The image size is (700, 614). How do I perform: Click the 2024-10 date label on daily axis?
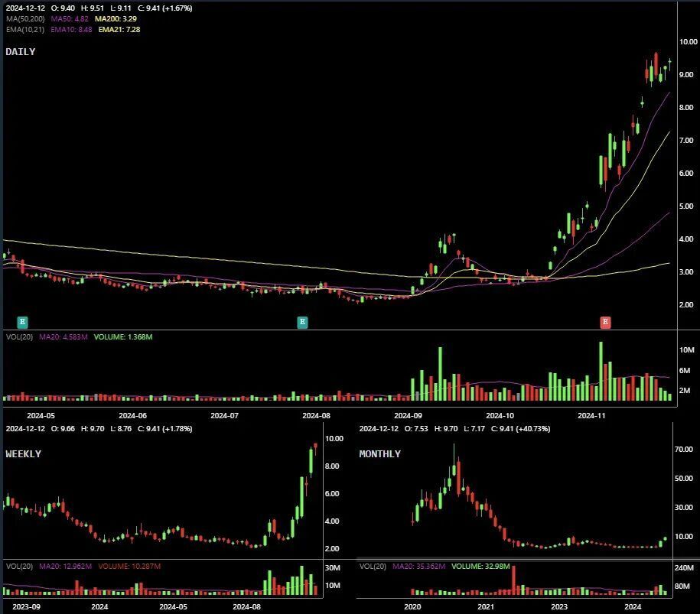500,415
